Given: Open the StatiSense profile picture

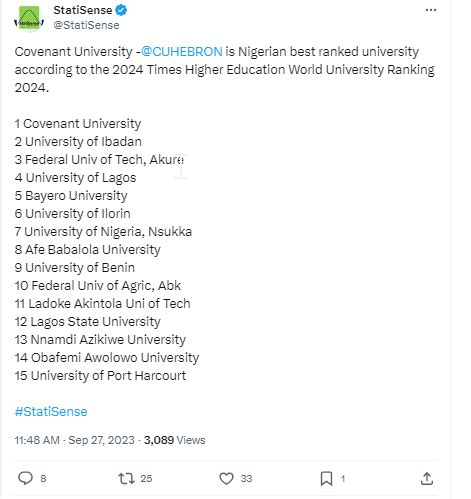Looking at the screenshot, I should pyautogui.click(x=29, y=19).
